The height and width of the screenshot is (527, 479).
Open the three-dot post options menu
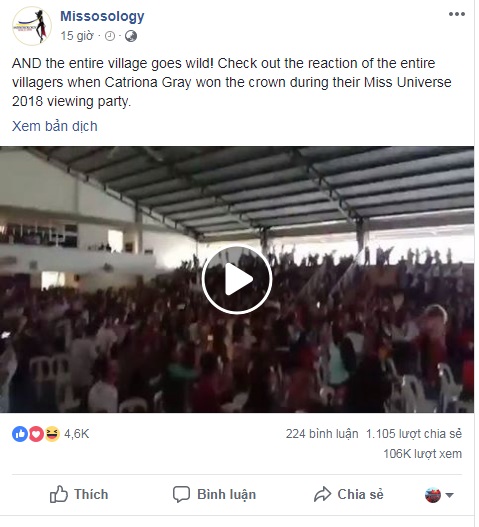[456, 14]
